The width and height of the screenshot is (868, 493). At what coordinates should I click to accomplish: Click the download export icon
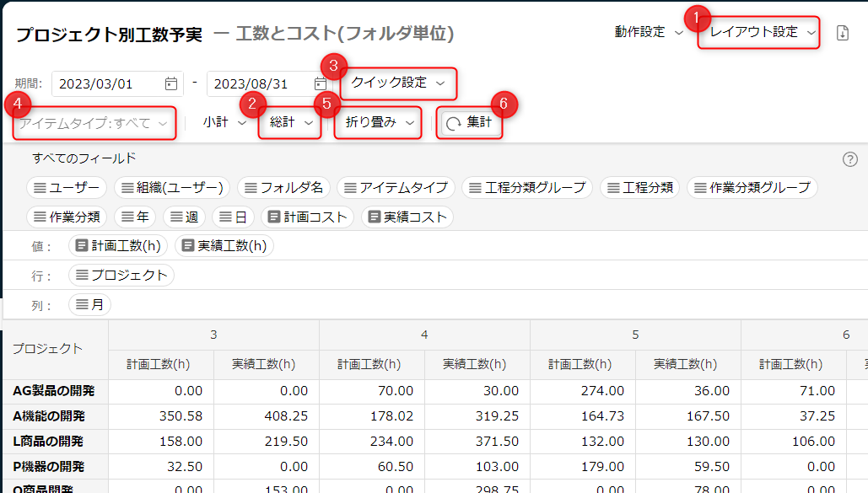(842, 33)
